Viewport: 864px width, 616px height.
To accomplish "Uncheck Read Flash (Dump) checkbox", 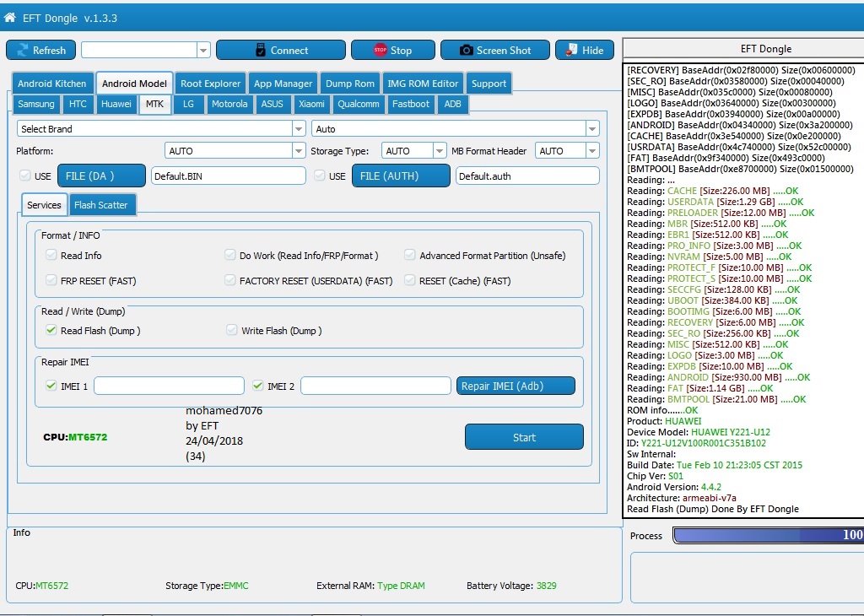I will (51, 330).
